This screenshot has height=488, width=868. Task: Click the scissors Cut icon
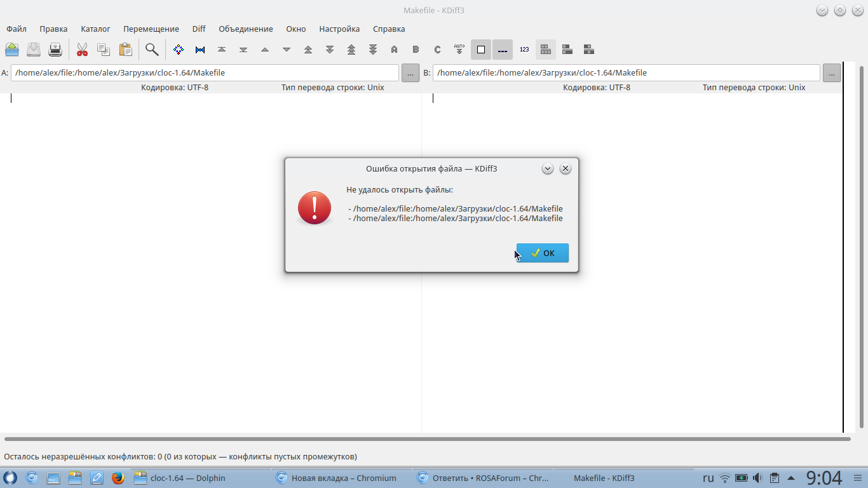82,50
